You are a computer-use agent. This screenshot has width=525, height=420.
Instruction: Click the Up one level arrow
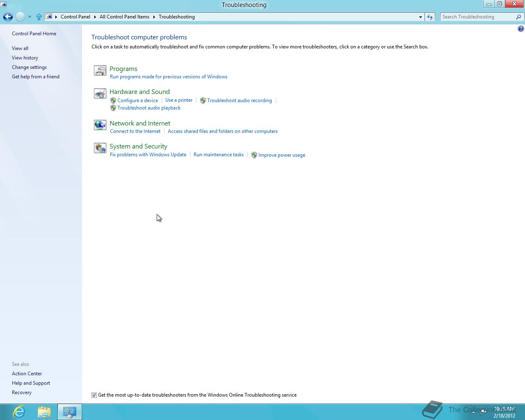click(39, 17)
